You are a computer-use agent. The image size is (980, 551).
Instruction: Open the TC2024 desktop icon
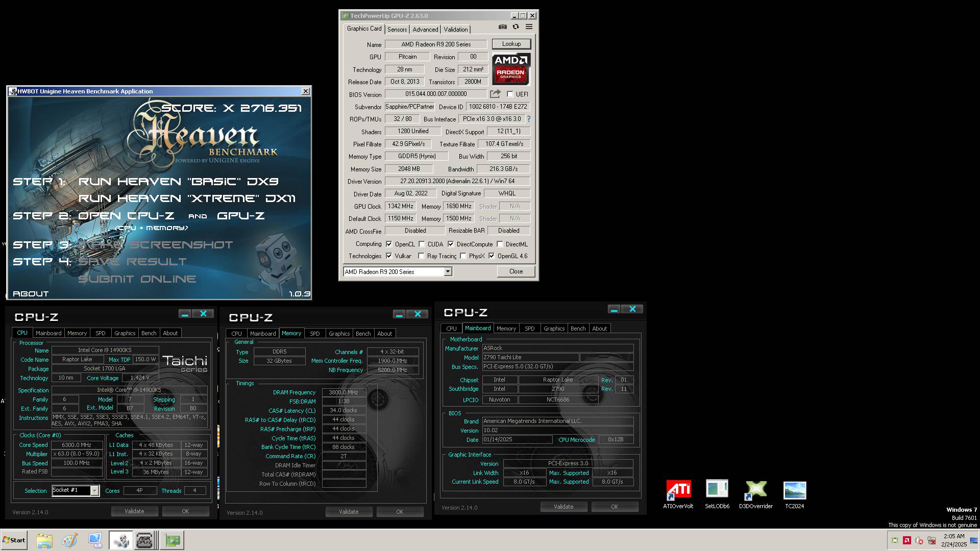click(795, 494)
